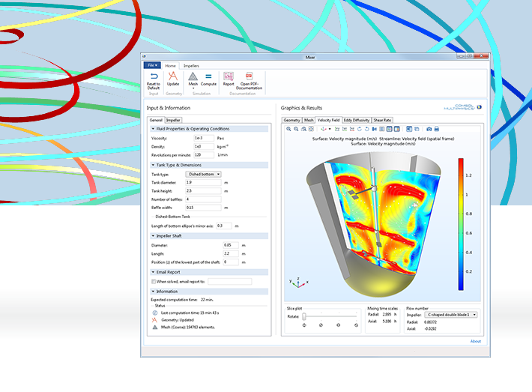The width and height of the screenshot is (532, 392).
Task: Switch to the XY view with toolbar icon
Action: (x=337, y=129)
